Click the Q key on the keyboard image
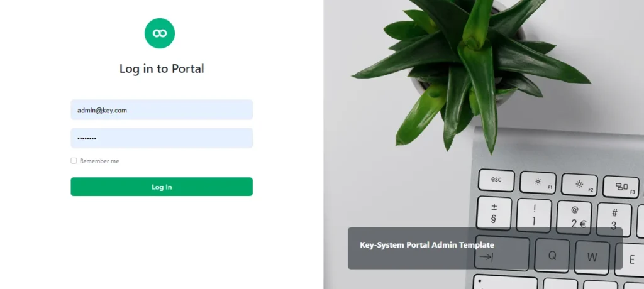The image size is (644, 289). click(x=552, y=256)
